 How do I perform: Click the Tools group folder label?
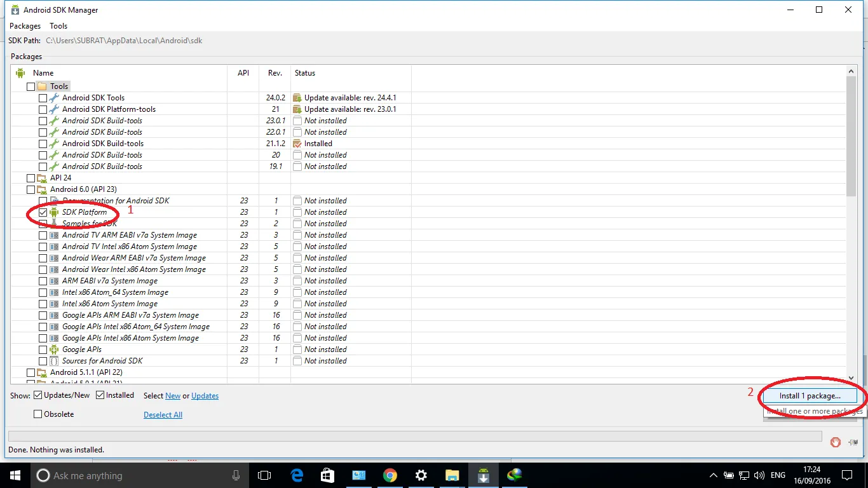[x=59, y=86]
